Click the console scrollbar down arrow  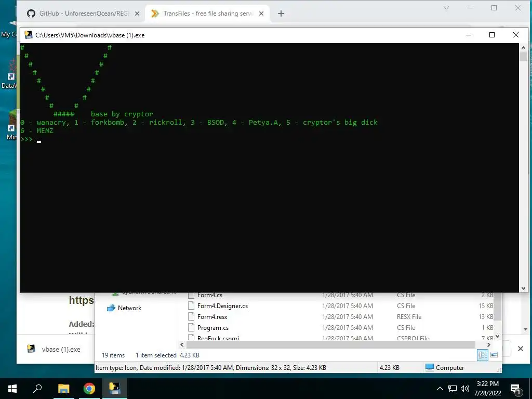click(x=523, y=288)
